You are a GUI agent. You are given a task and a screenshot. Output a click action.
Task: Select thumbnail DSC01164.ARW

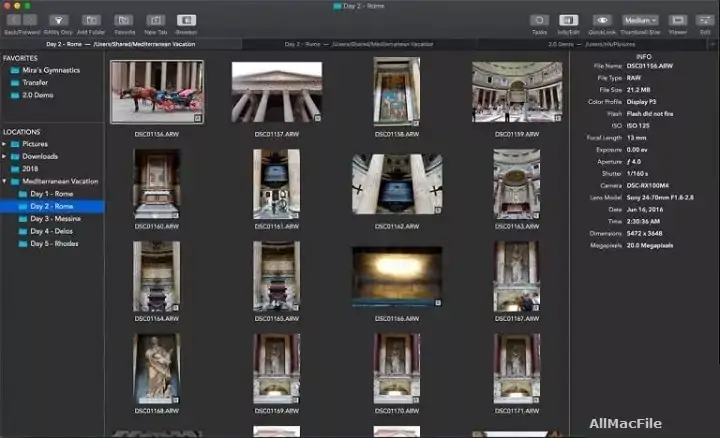click(157, 276)
